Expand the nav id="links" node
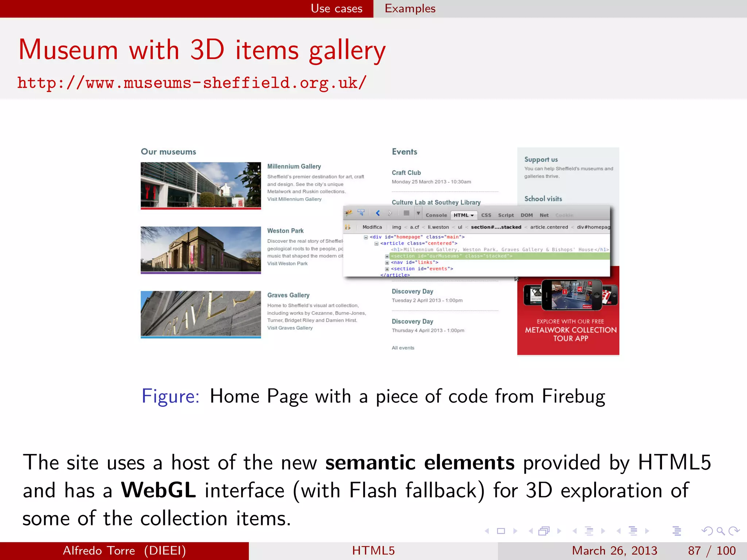This screenshot has height=560, width=747. [387, 262]
